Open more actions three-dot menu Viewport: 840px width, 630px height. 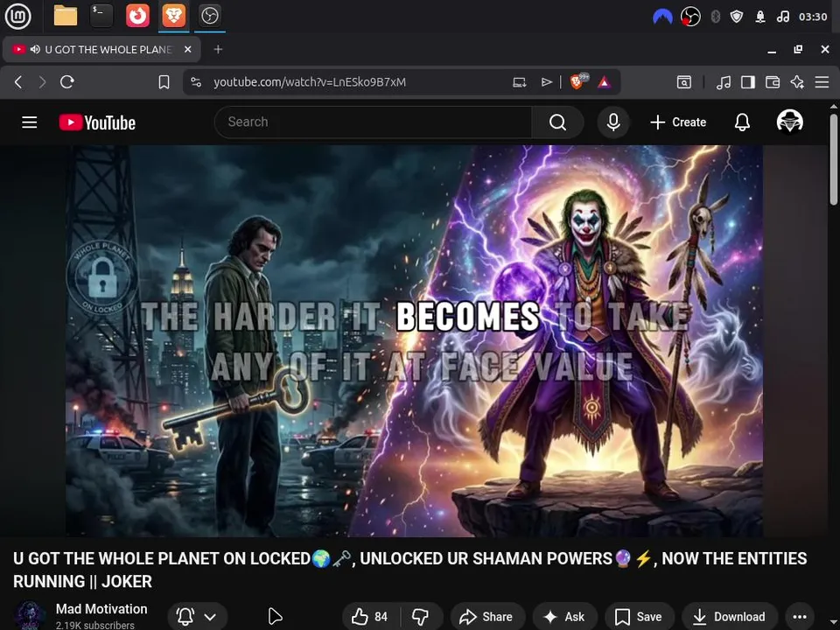tap(799, 617)
